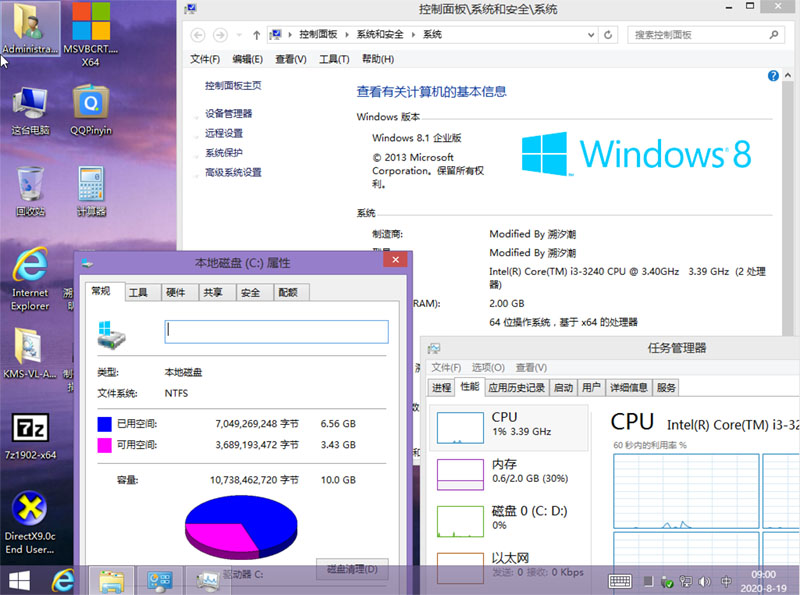Select the 回收站 recycle bin icon
800x595 pixels.
coord(30,191)
